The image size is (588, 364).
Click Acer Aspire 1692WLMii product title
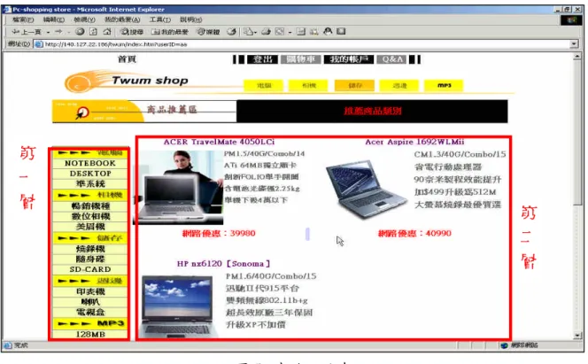pyautogui.click(x=414, y=142)
